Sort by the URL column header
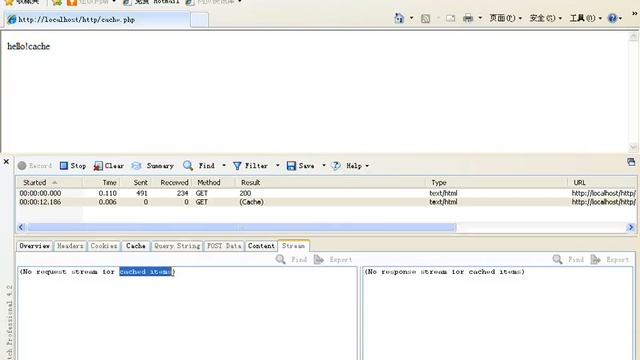This screenshot has height=360, width=640. (x=602, y=182)
